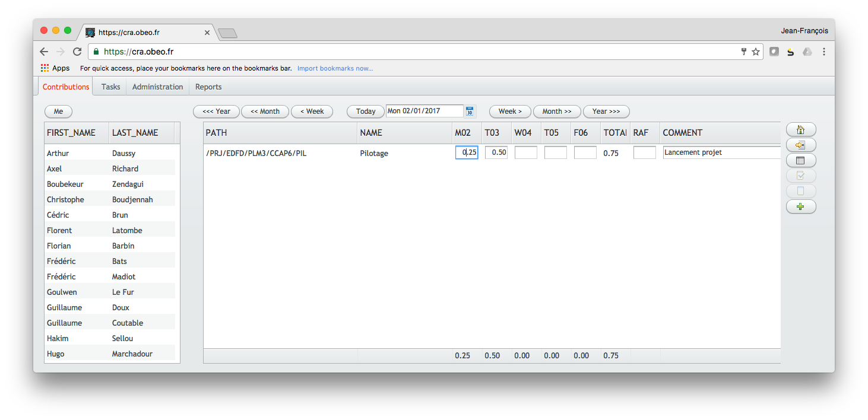
Task: Close the cra.obeo.fr browser tab
Action: pyautogui.click(x=207, y=33)
